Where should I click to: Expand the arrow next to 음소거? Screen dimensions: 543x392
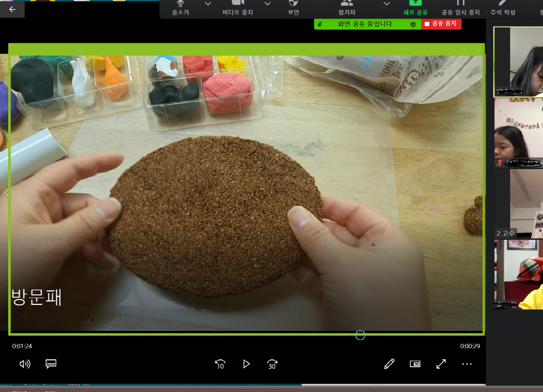pyautogui.click(x=208, y=4)
